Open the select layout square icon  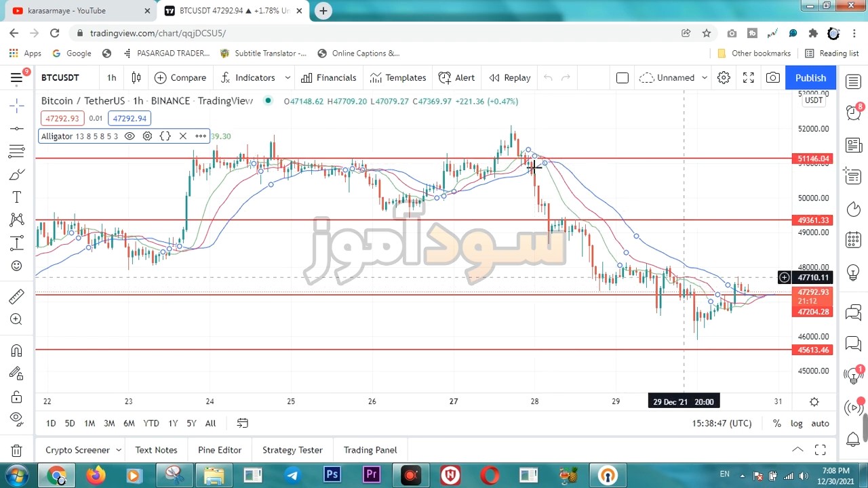(x=622, y=77)
